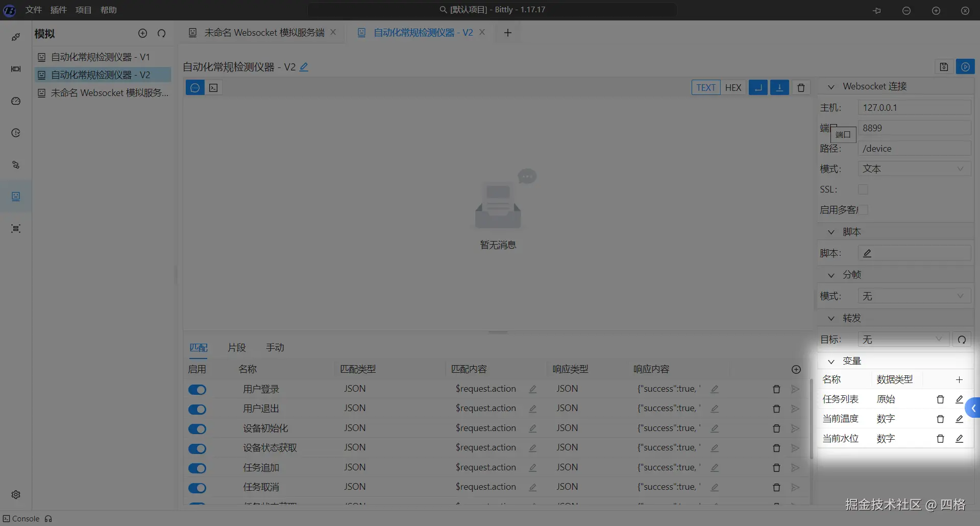The height and width of the screenshot is (526, 980).
Task: Collapse the Websocket 连接 section
Action: pyautogui.click(x=831, y=87)
